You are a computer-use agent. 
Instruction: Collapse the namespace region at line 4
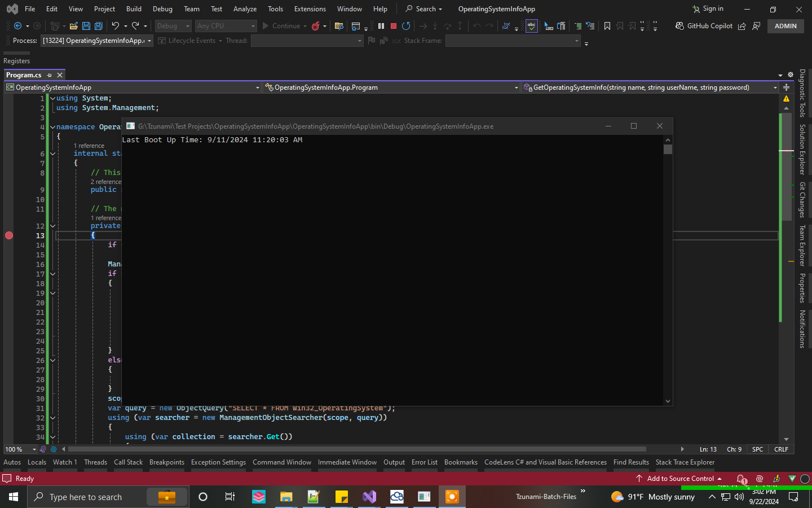tap(52, 126)
